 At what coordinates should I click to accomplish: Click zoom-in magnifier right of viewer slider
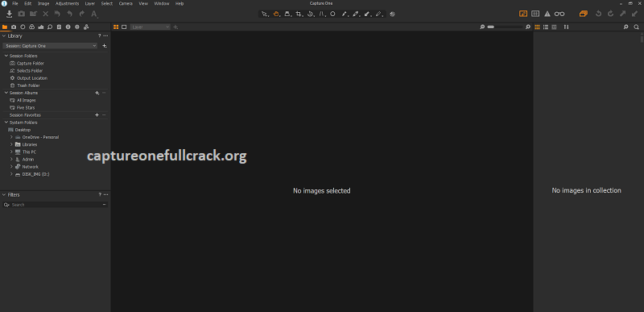(x=528, y=27)
